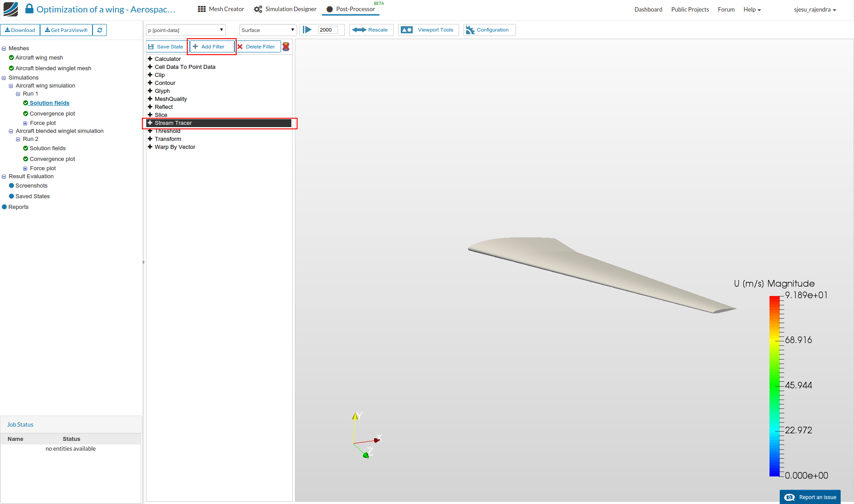Viewport: 854px width, 504px height.
Task: Click the refresh icon next to Get ParaView
Action: [x=100, y=30]
